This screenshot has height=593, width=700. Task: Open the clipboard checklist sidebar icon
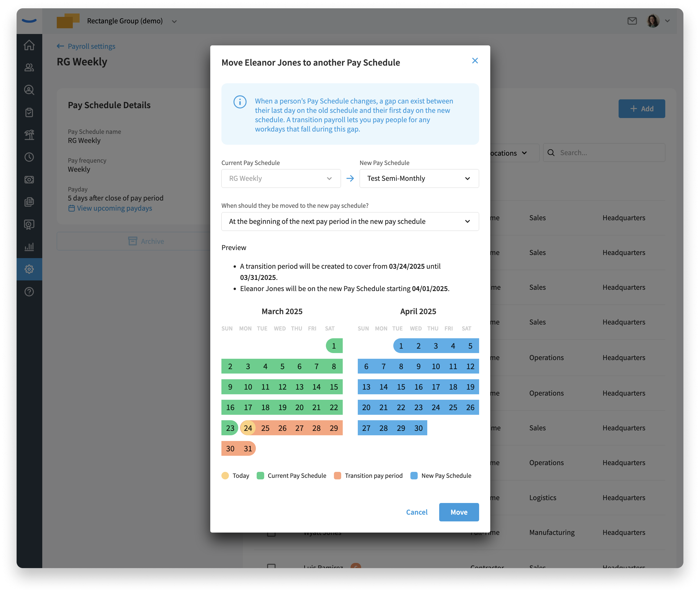(x=29, y=112)
